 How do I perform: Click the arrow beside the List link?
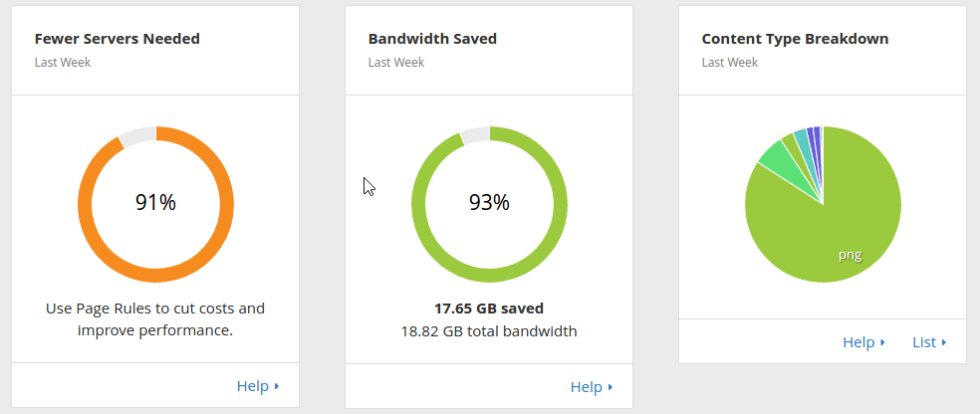tap(944, 342)
